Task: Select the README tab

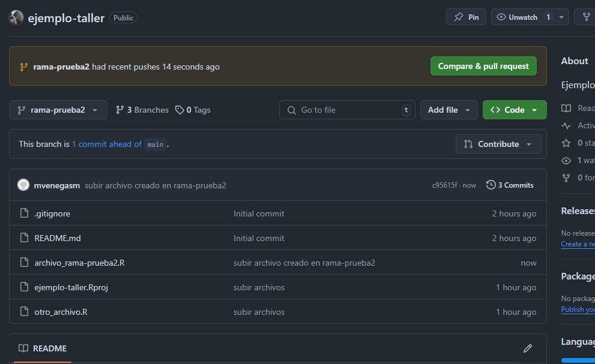Action: 43,348
